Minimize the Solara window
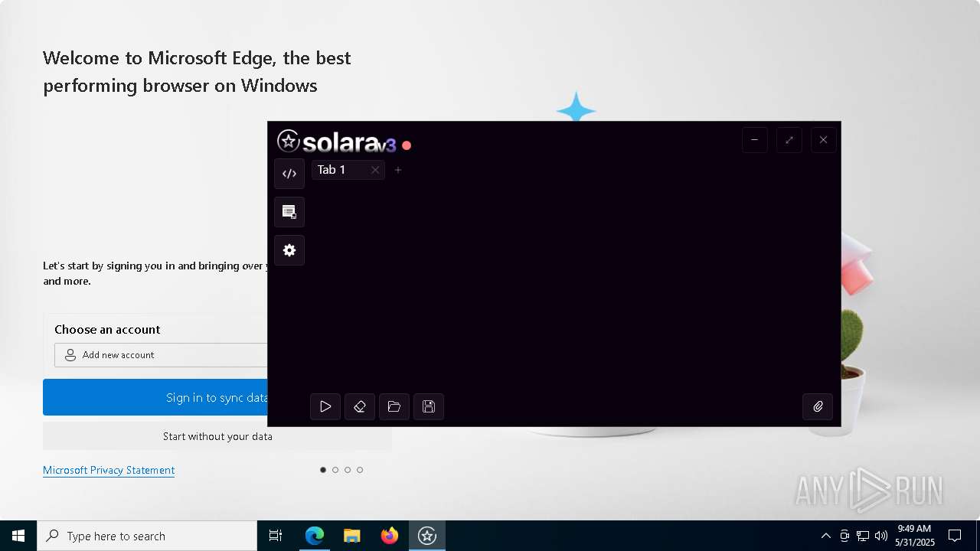 (754, 140)
